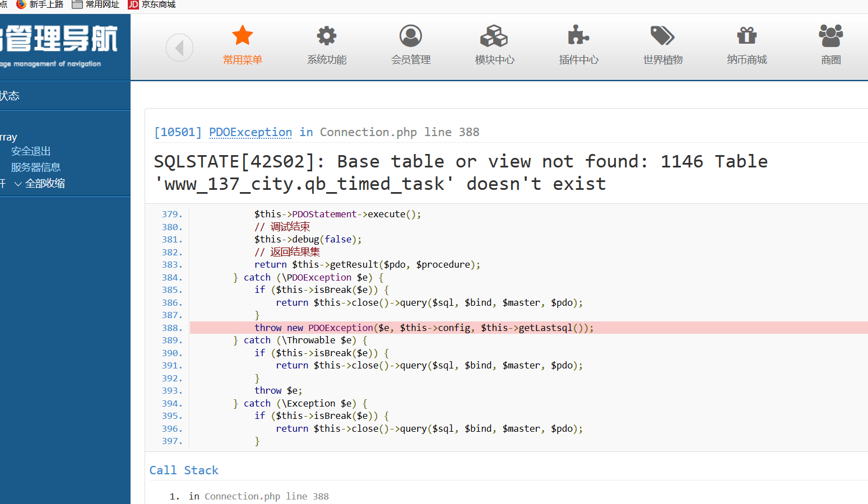Click 安全退出 logout link

pos(31,151)
